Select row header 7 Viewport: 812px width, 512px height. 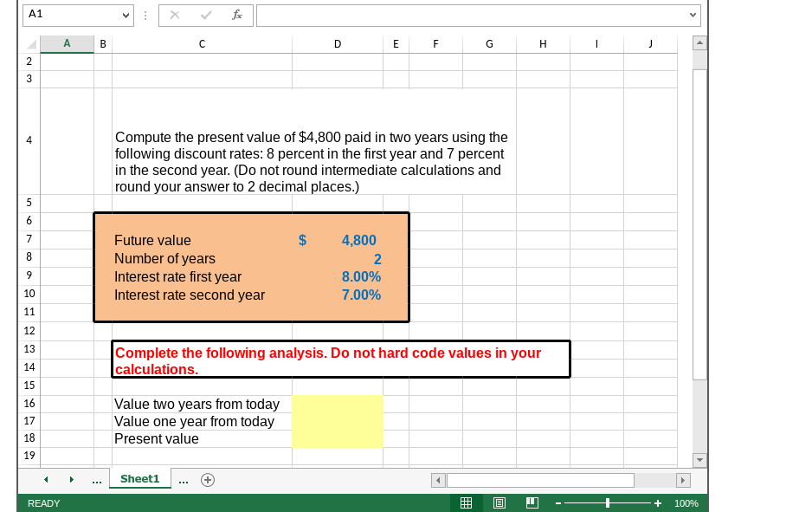tap(29, 240)
